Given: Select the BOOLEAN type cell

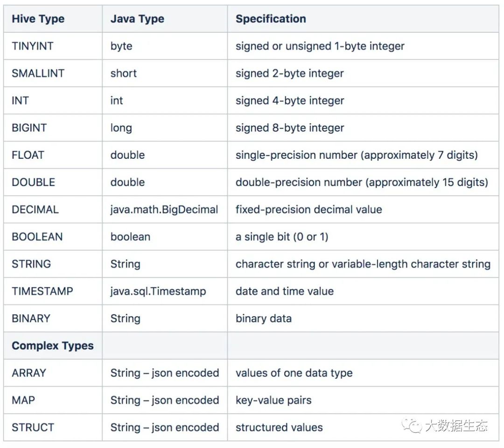Looking at the screenshot, I should pyautogui.click(x=37, y=237).
